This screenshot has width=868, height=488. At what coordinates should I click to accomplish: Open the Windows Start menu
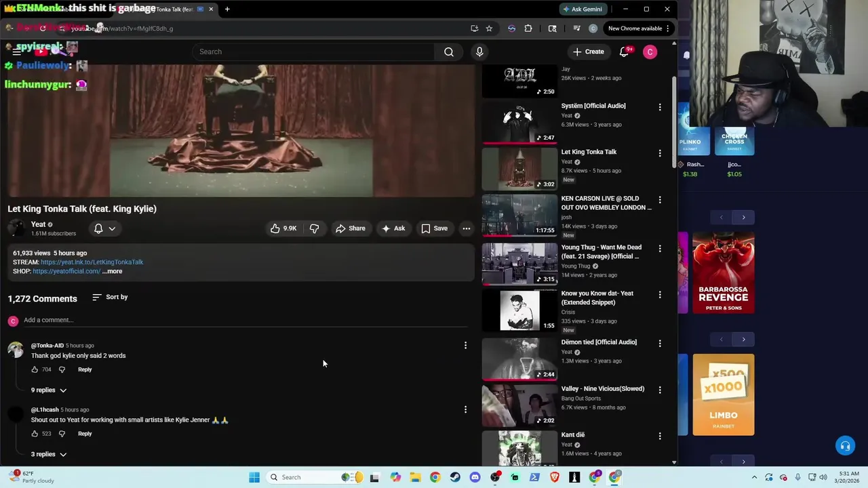pos(254,477)
